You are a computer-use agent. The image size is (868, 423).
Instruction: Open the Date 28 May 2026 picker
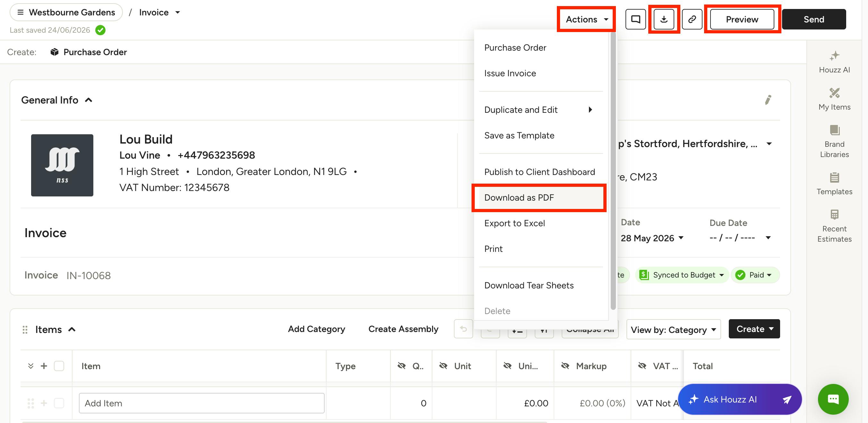click(652, 238)
